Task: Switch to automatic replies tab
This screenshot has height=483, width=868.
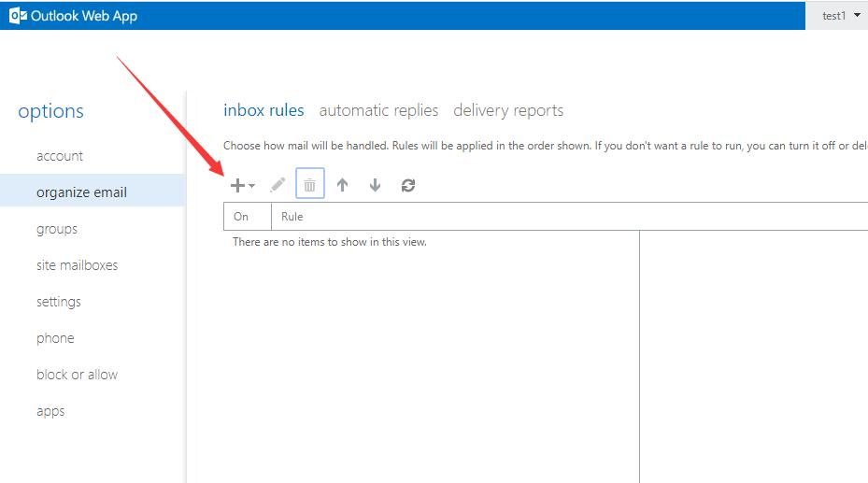Action: (378, 110)
